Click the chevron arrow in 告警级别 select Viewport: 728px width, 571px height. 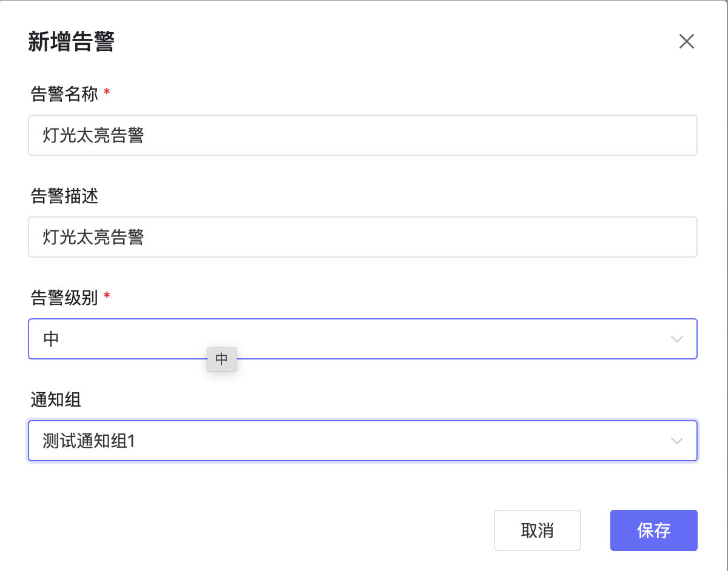(x=677, y=339)
